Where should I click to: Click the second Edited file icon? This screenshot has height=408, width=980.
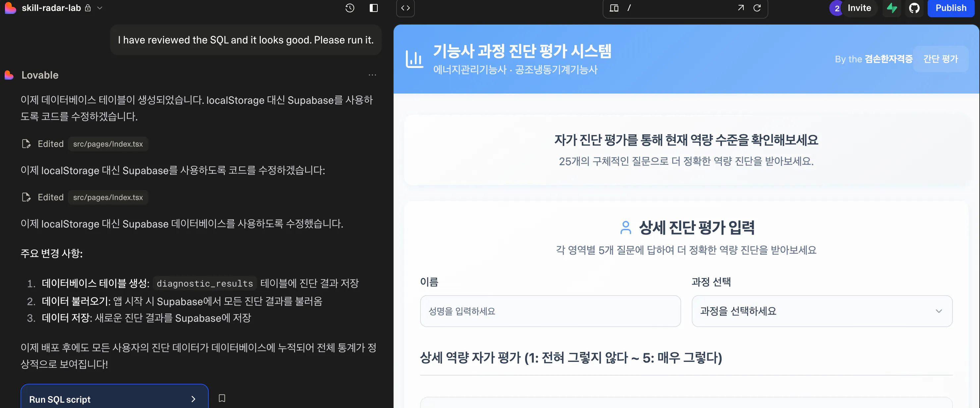click(x=26, y=197)
